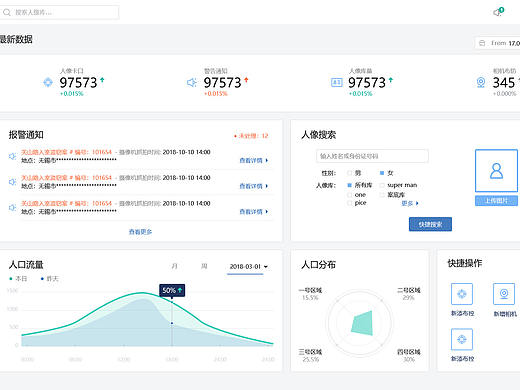Click the 50% tooltip marker on chart
Viewport: 520px width, 390px height.
tap(172, 290)
